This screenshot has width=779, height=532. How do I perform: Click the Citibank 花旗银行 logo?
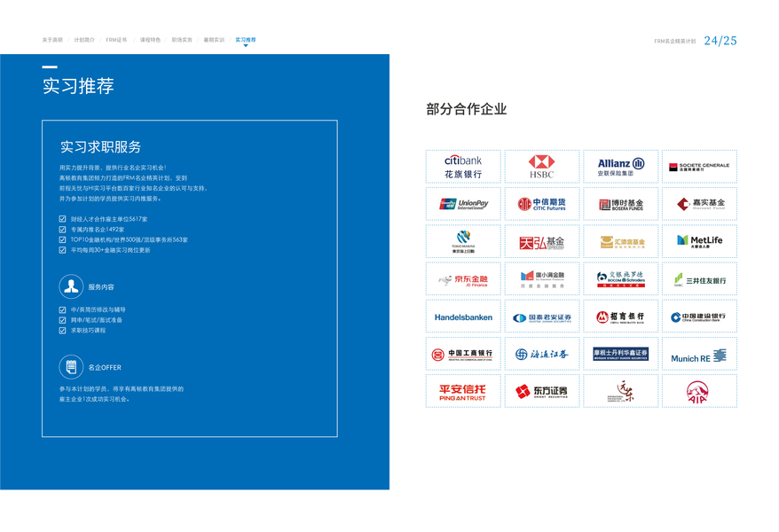pyautogui.click(x=463, y=167)
